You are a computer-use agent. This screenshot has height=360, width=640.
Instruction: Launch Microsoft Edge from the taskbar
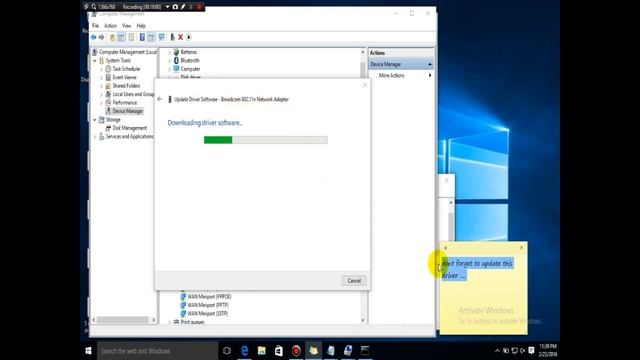(x=244, y=351)
